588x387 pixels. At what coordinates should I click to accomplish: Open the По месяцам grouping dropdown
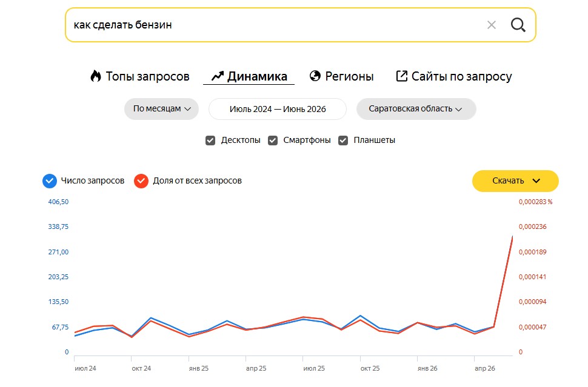click(162, 109)
